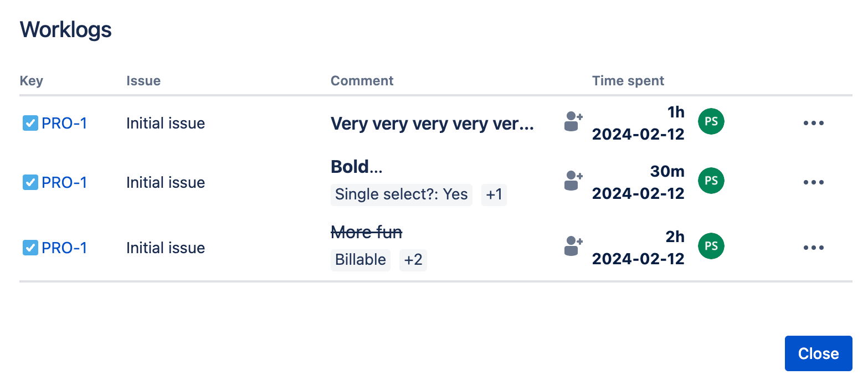Uncheck the first PRO-1 worklog checkbox
Image resolution: width=868 pixels, height=390 pixels.
click(30, 123)
